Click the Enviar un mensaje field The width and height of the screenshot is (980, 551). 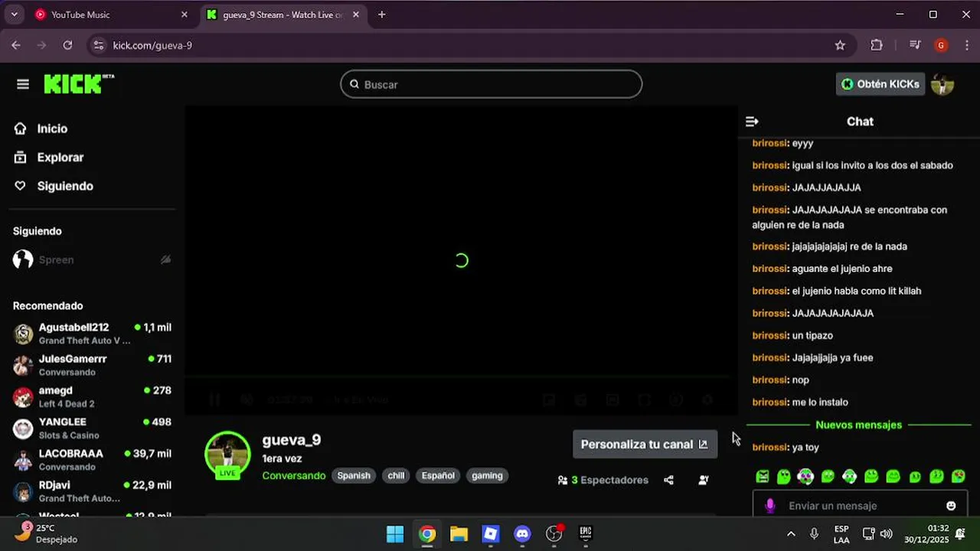[860, 506]
